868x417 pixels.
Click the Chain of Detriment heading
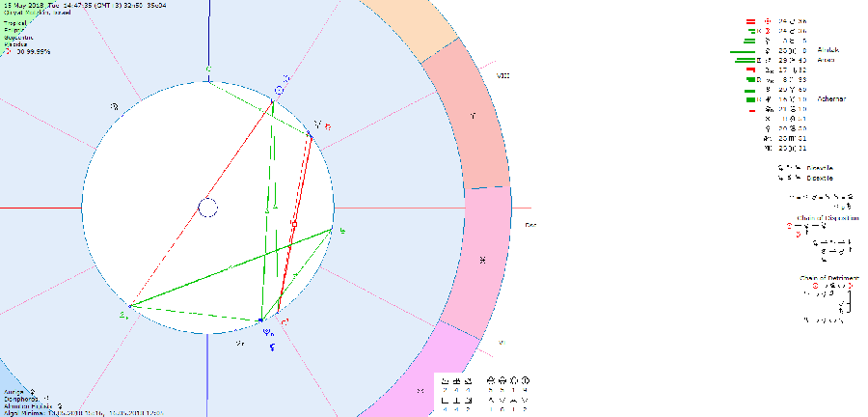(829, 277)
